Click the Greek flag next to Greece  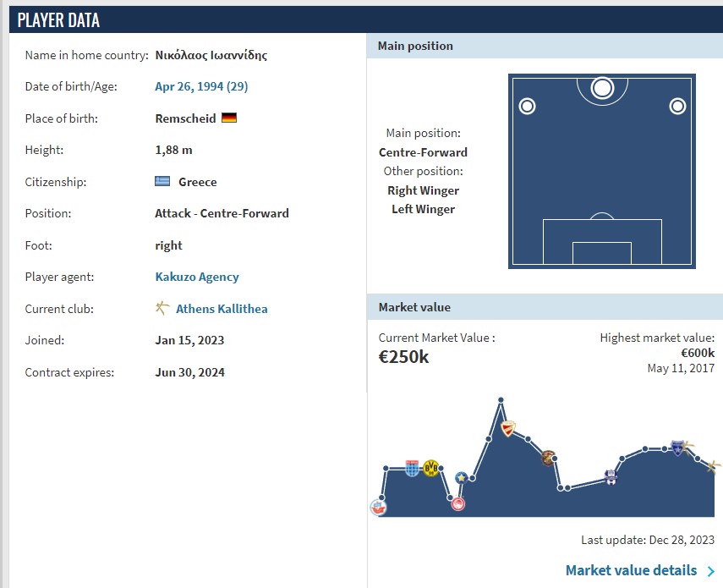tap(163, 182)
